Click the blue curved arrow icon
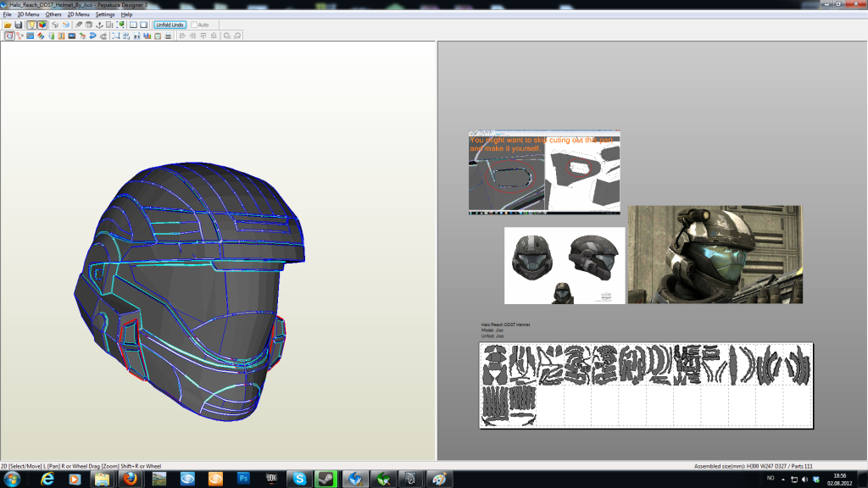Screen dimensions: 868x488 coord(92,36)
